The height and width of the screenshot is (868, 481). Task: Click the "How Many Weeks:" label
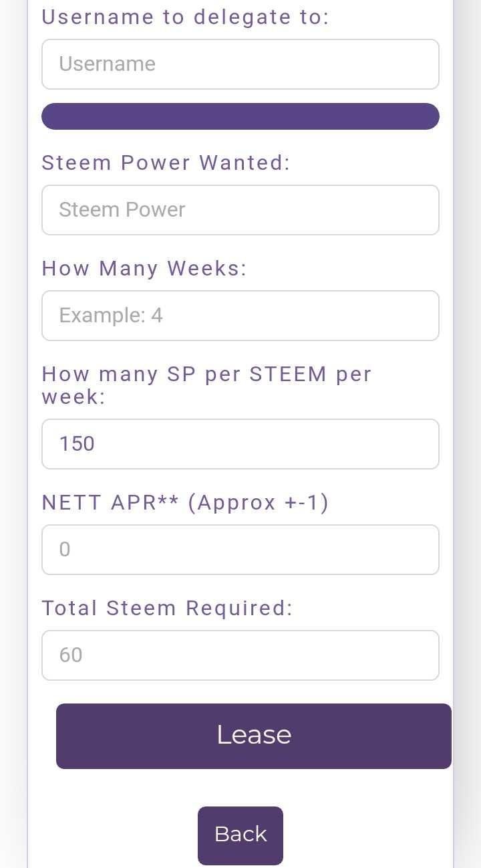tap(144, 268)
